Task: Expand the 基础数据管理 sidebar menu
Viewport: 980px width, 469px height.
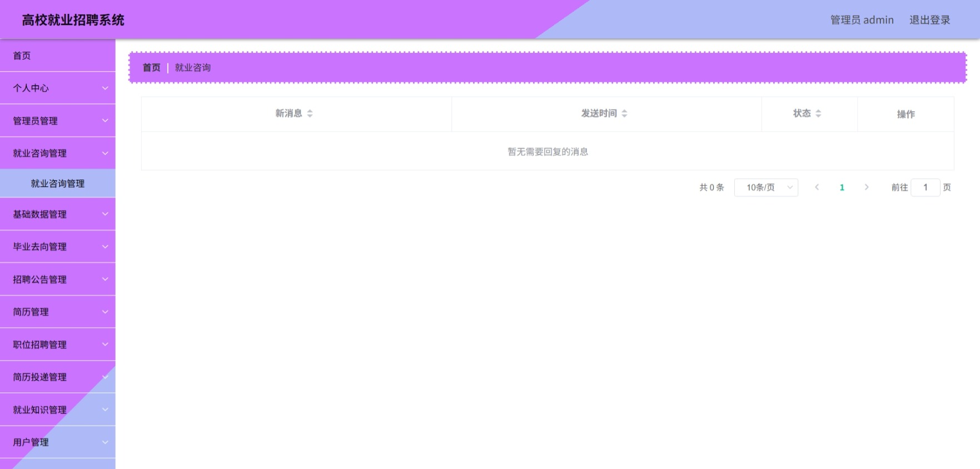Action: click(x=58, y=214)
